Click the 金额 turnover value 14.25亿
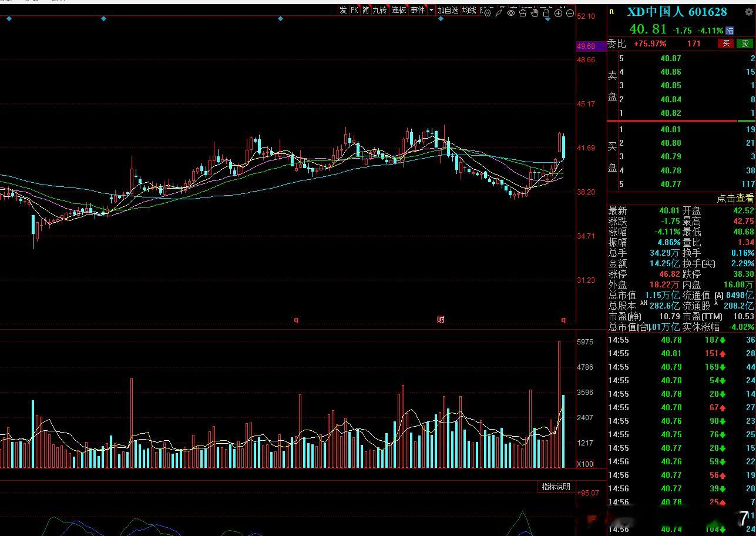Screen dimensions: 756x536 [665, 263]
